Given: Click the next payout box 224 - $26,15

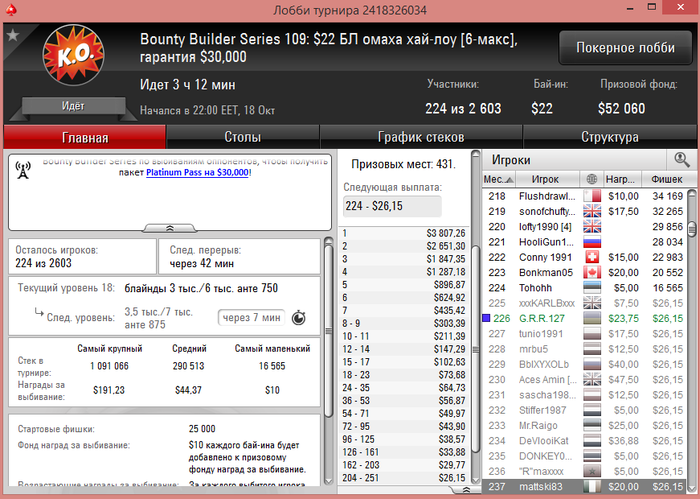Looking at the screenshot, I should pyautogui.click(x=392, y=206).
